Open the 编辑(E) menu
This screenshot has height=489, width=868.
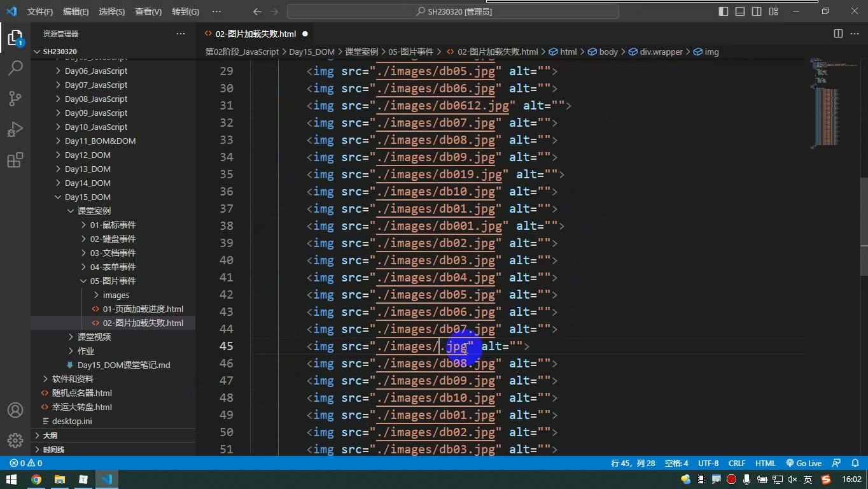[76, 11]
